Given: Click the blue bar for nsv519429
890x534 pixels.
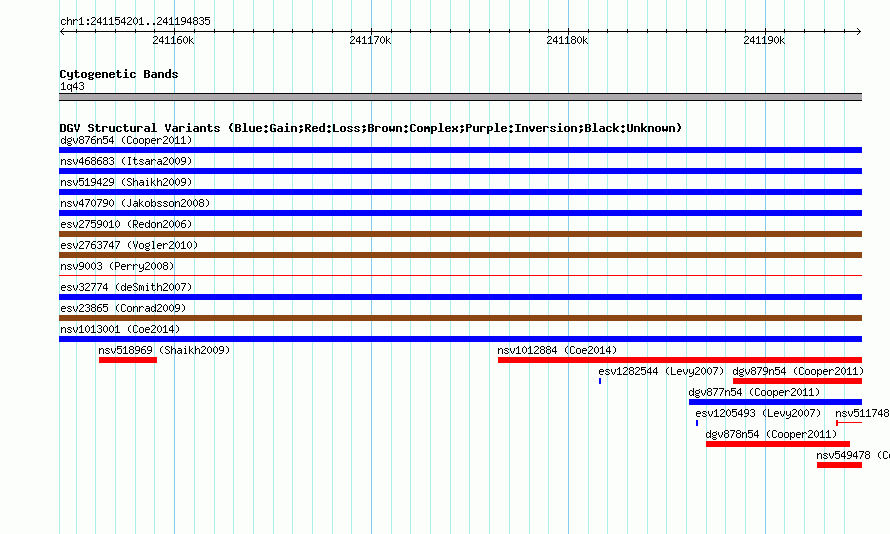Looking at the screenshot, I should pyautogui.click(x=460, y=192).
